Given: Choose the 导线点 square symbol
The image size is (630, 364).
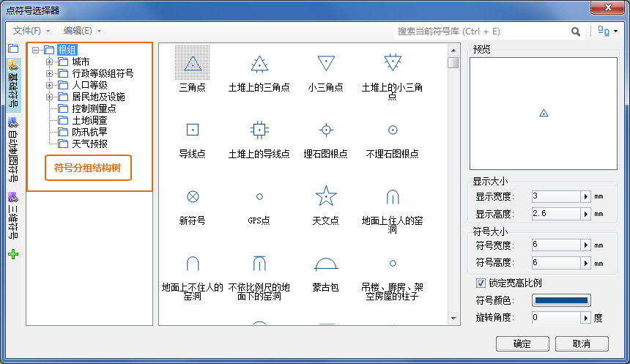Looking at the screenshot, I should click(x=192, y=130).
